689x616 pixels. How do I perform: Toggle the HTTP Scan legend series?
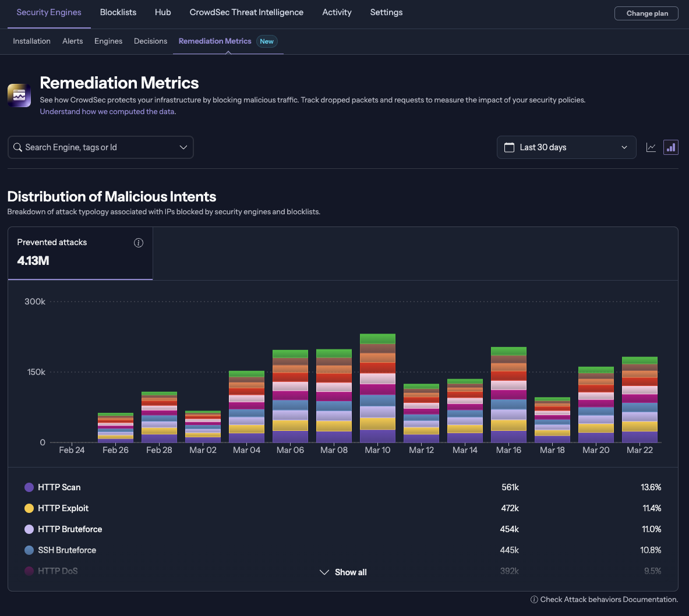click(x=59, y=487)
